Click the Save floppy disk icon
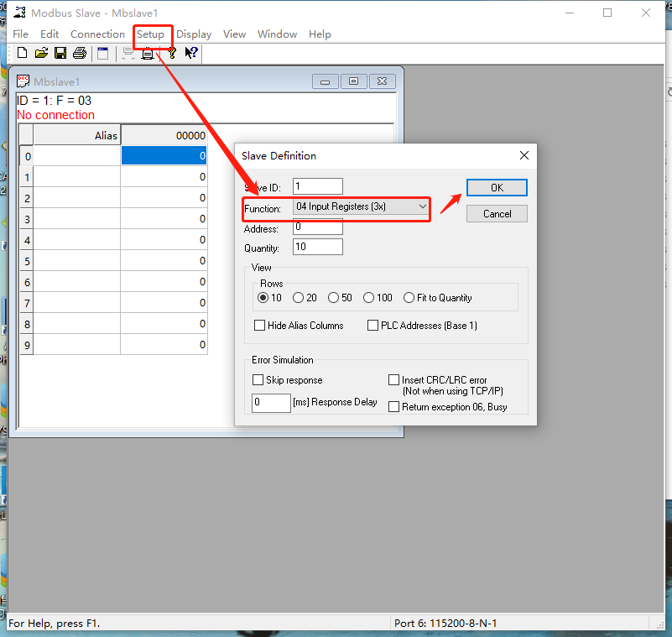Screen dimensions: 672x637 click(x=60, y=54)
